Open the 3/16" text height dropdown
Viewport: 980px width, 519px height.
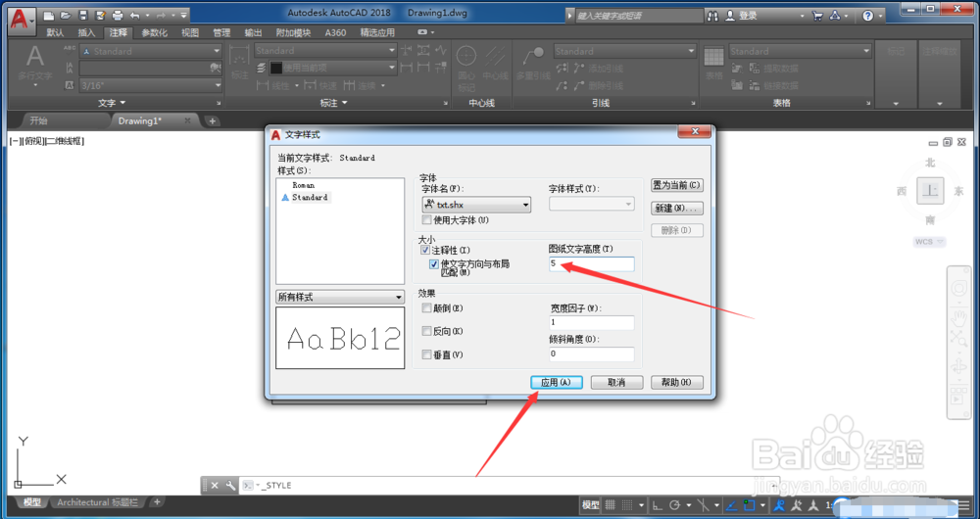[x=151, y=85]
